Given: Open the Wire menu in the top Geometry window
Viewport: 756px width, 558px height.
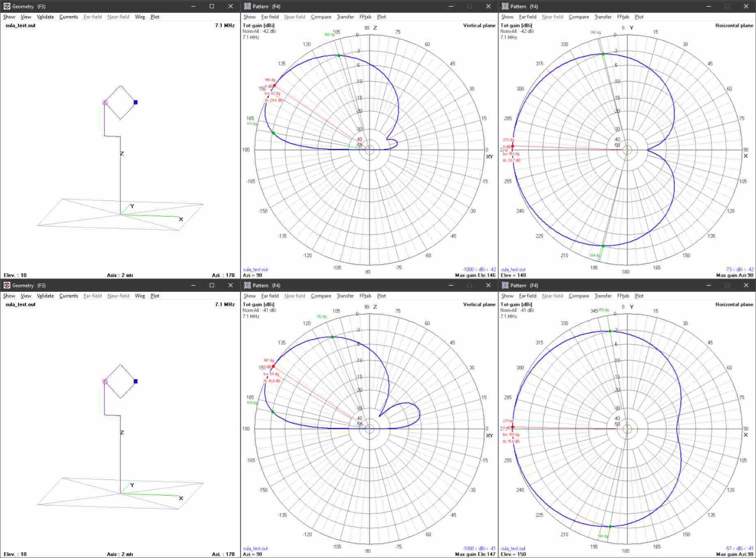Looking at the screenshot, I should click(x=140, y=17).
